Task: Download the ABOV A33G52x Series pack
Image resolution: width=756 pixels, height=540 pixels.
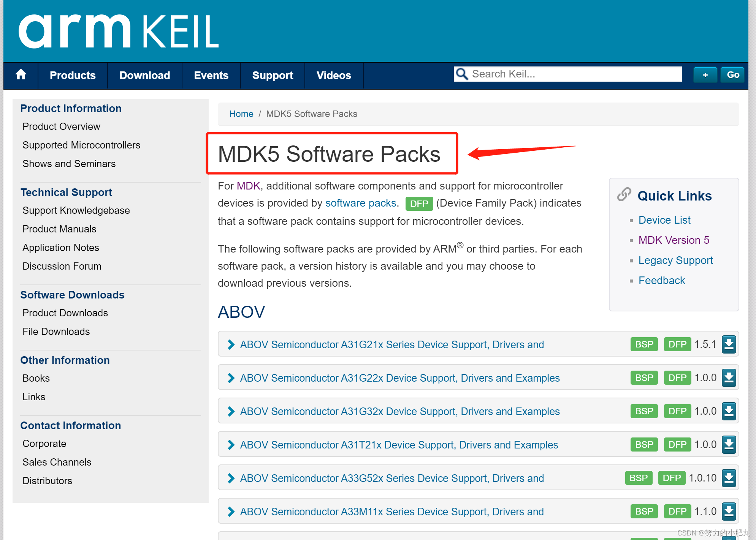Action: [729, 478]
